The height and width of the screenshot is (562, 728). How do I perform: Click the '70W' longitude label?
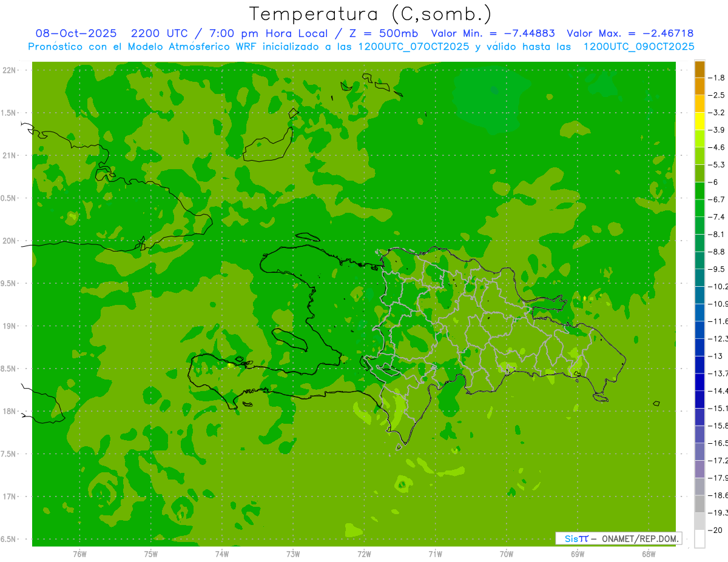[507, 554]
